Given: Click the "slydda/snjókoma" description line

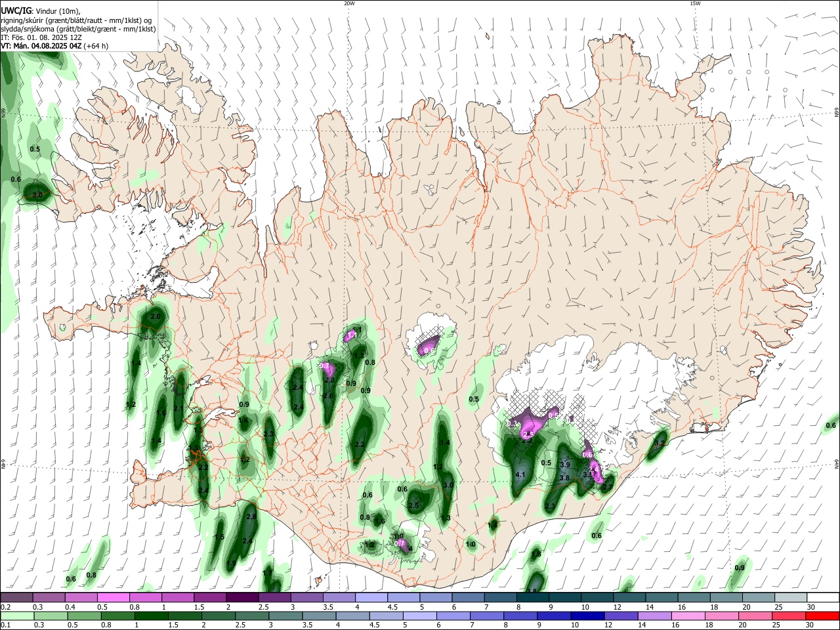Looking at the screenshot, I should (78, 29).
